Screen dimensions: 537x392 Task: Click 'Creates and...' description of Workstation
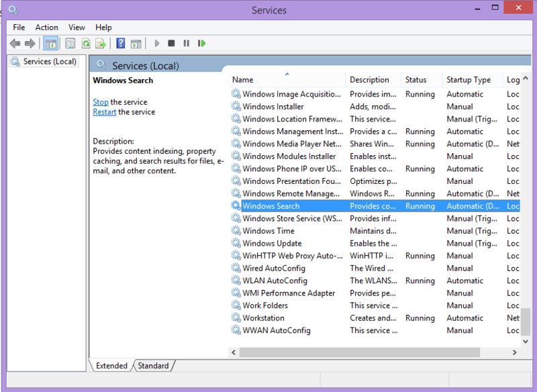click(373, 317)
